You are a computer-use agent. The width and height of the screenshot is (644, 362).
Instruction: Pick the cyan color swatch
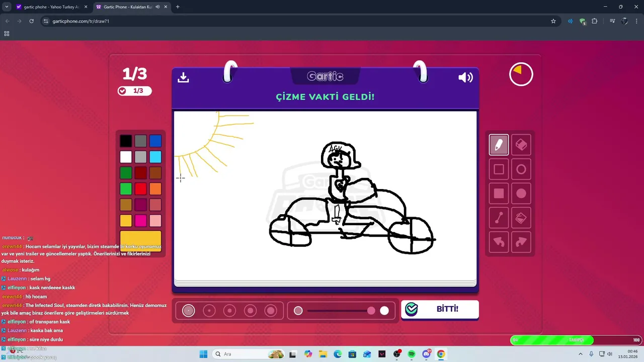pyautogui.click(x=155, y=157)
